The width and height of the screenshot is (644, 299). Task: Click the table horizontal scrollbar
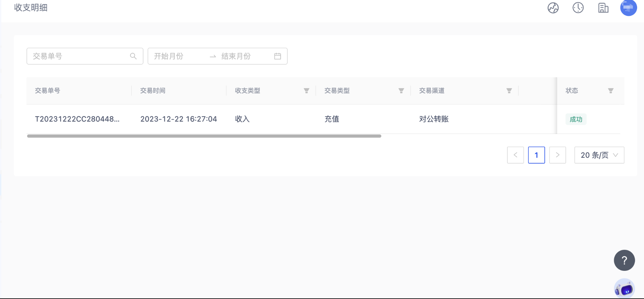coord(204,136)
